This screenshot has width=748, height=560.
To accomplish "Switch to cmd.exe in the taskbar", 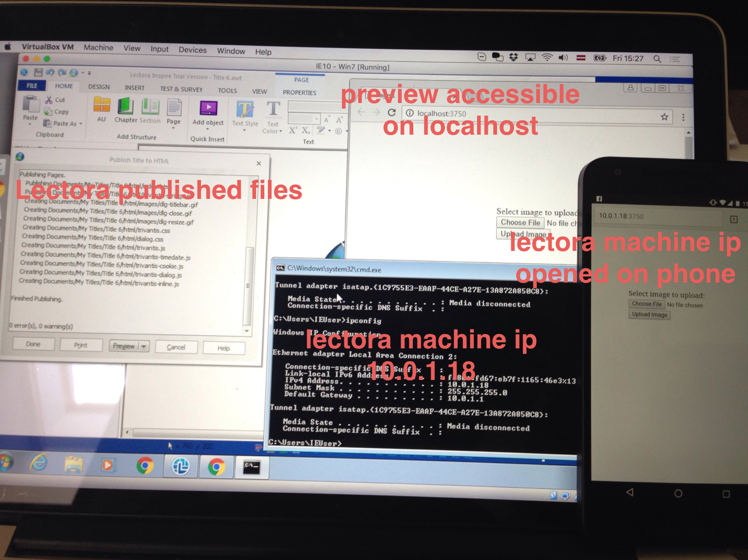I will (252, 467).
